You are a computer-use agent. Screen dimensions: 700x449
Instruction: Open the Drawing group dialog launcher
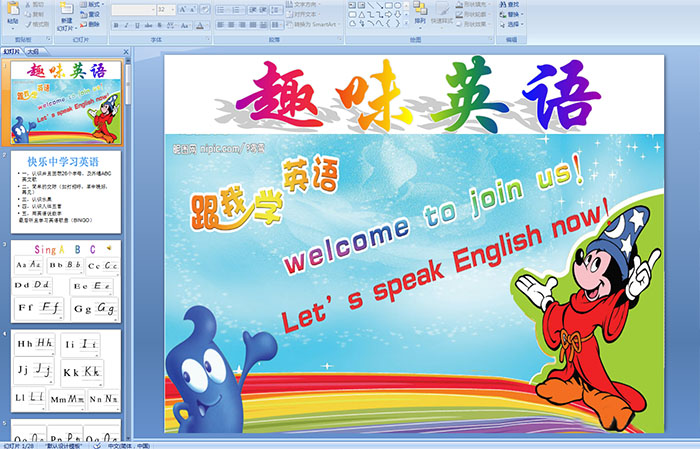click(x=491, y=40)
